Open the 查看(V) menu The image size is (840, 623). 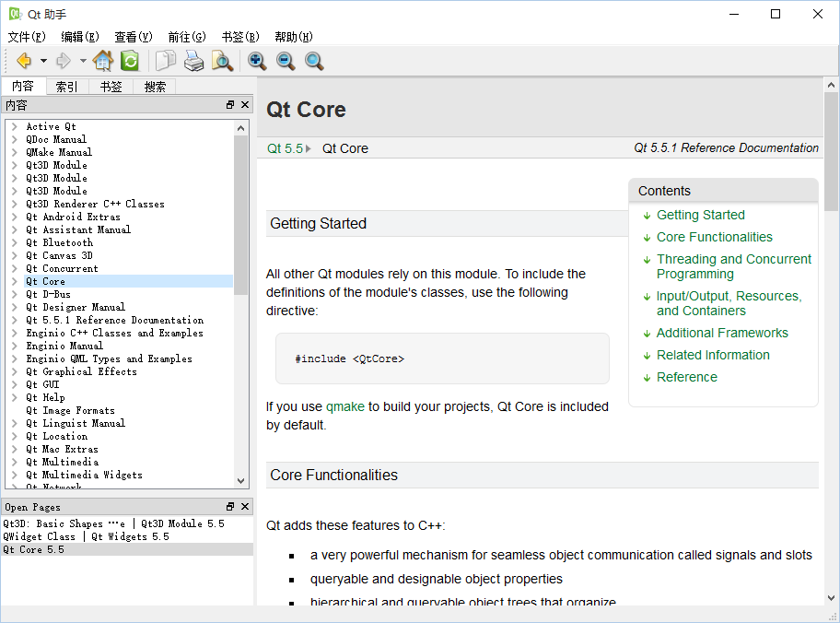[x=134, y=37]
